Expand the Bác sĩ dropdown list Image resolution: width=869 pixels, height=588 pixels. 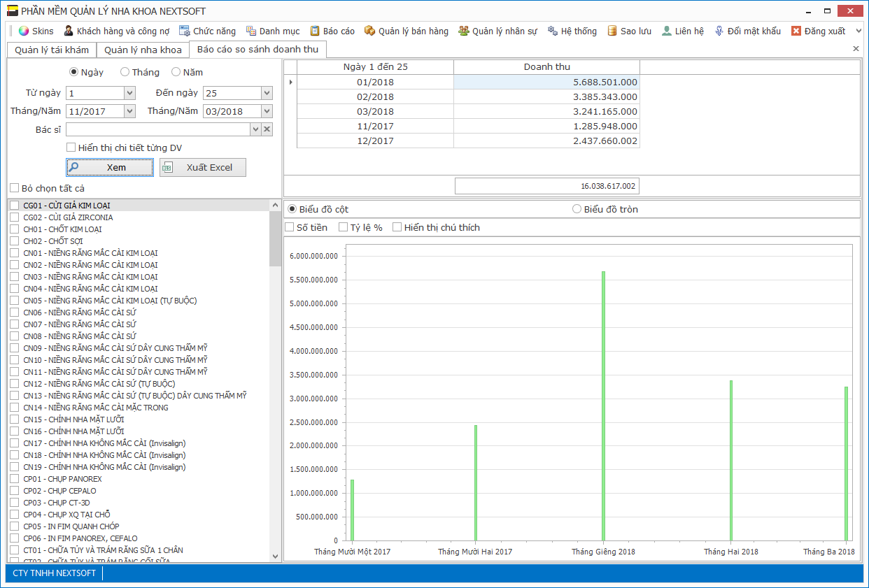(256, 129)
